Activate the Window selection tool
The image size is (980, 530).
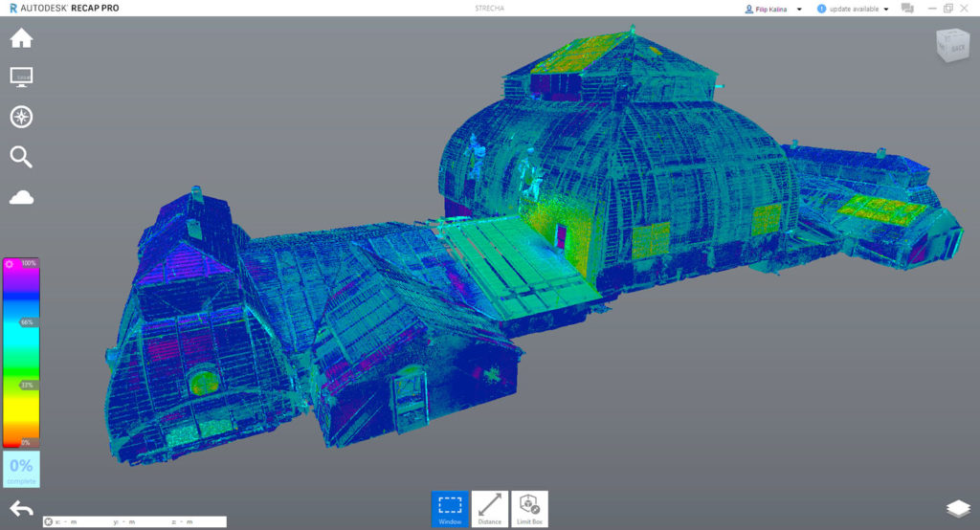pyautogui.click(x=450, y=508)
